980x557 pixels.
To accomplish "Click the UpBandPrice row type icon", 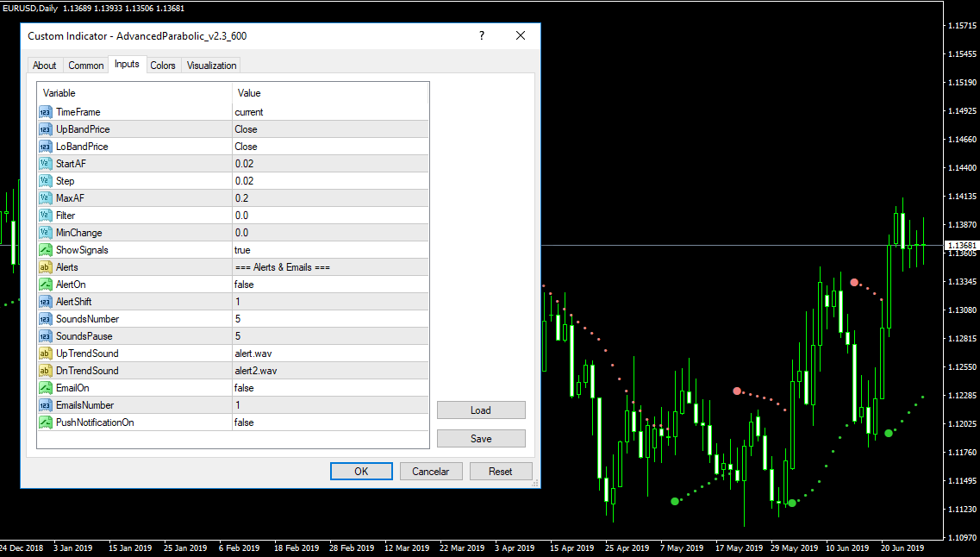I will (45, 129).
